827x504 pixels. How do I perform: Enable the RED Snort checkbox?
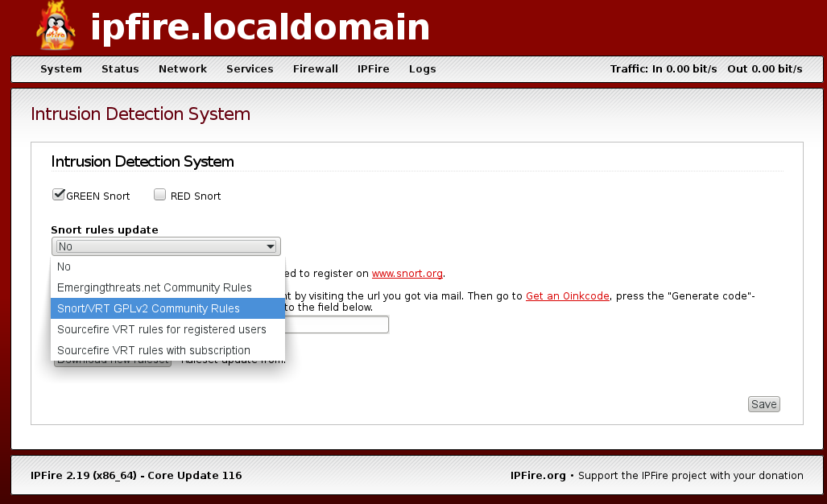pos(159,195)
